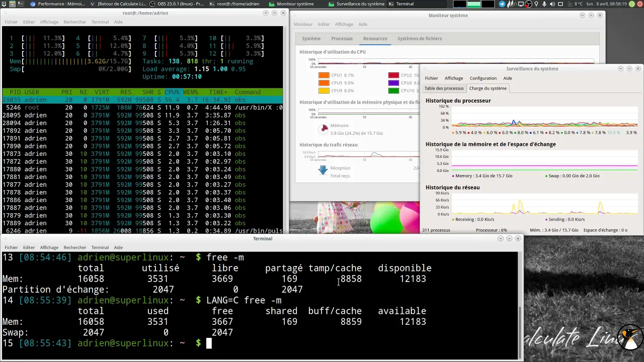This screenshot has width=644, height=362.
Task: Open Moniteur menu in Moniteur système
Action: tap(303, 24)
